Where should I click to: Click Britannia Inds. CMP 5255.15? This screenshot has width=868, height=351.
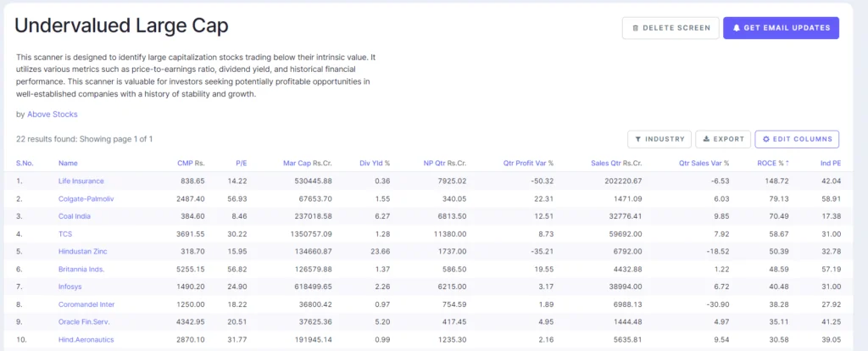(x=192, y=269)
